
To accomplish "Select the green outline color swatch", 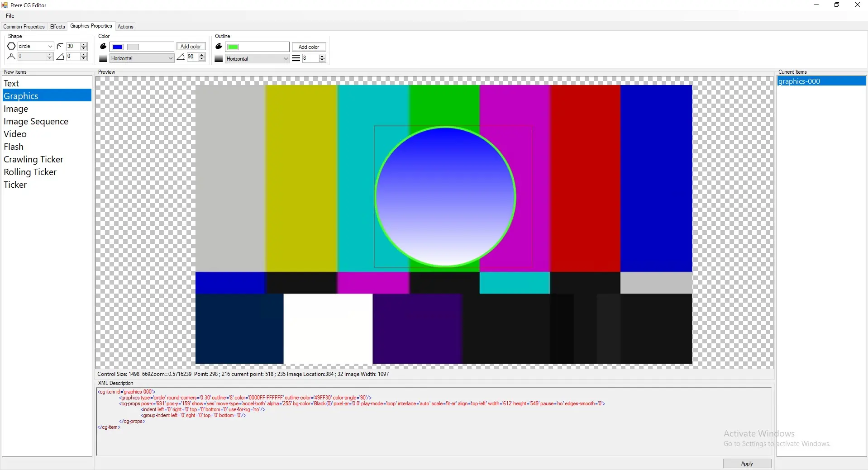I will click(233, 47).
